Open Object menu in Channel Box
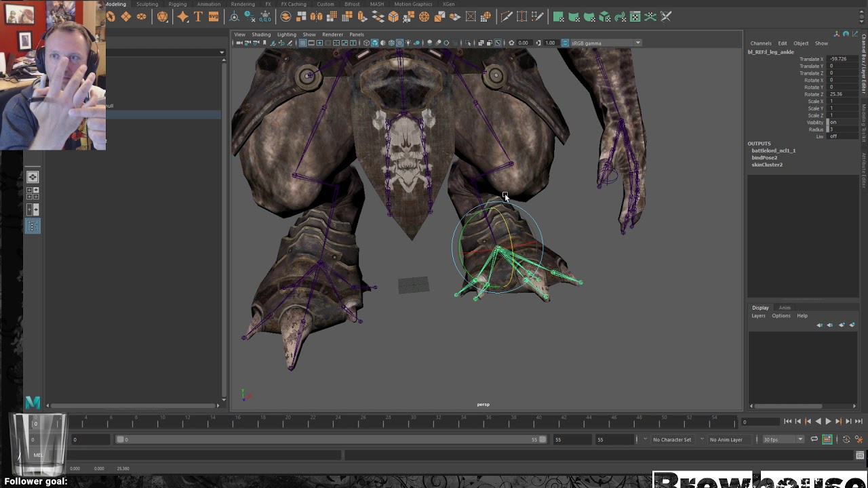 (801, 43)
